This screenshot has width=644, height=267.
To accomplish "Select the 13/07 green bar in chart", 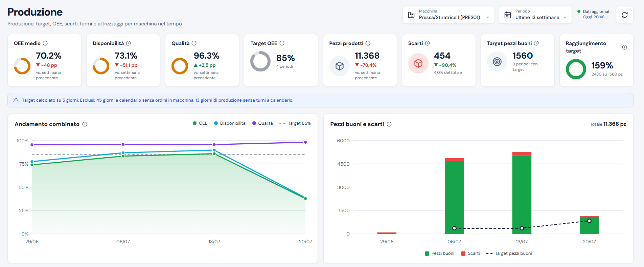I will (522, 194).
